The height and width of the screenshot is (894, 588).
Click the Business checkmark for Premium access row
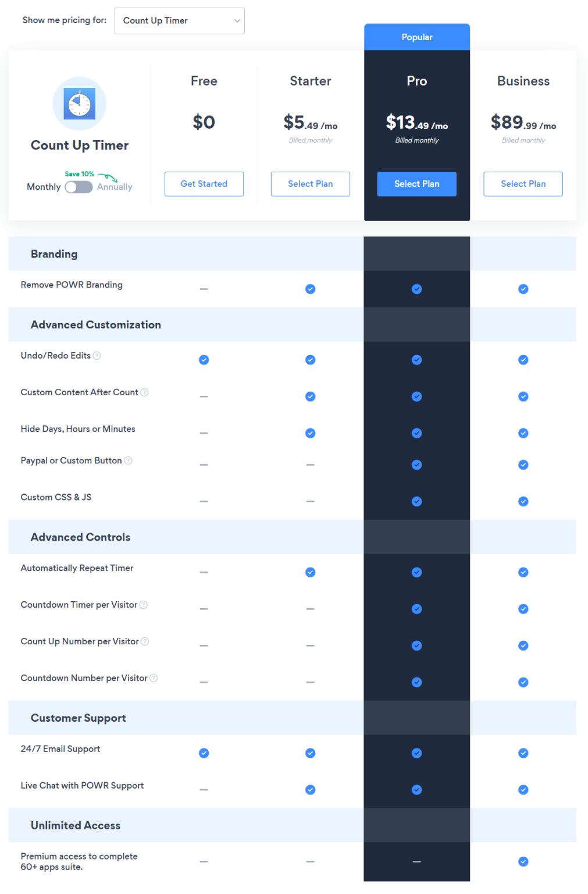click(523, 861)
